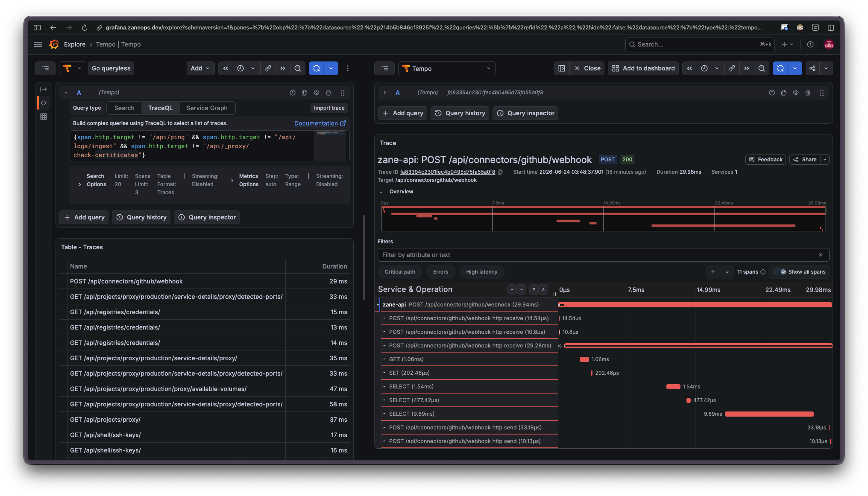Select the TraceQL query type tab
Image resolution: width=868 pixels, height=496 pixels.
[160, 108]
